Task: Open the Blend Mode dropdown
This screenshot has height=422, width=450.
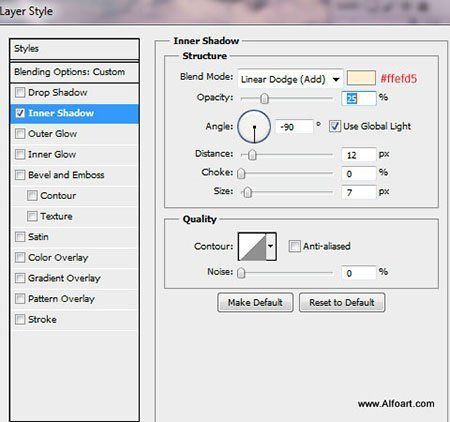Action: click(x=290, y=79)
